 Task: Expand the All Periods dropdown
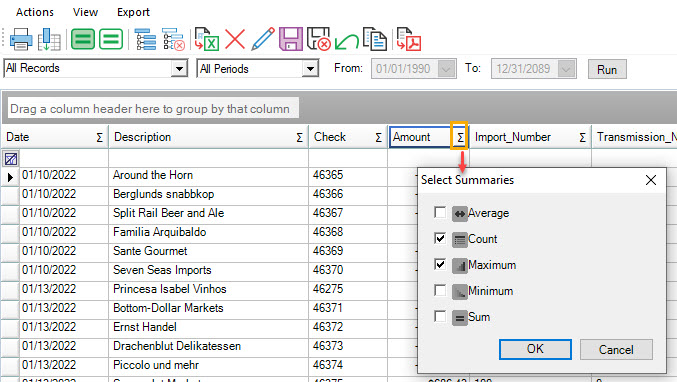[x=310, y=69]
